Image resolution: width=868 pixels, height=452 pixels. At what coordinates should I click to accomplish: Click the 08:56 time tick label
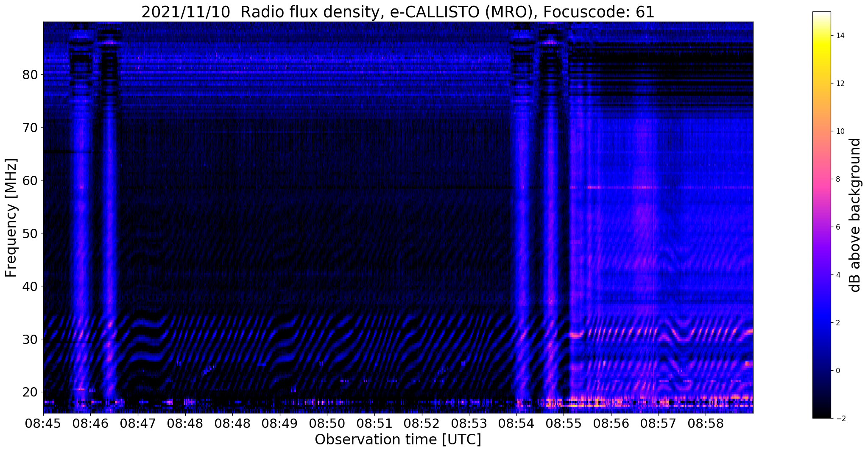tap(611, 423)
